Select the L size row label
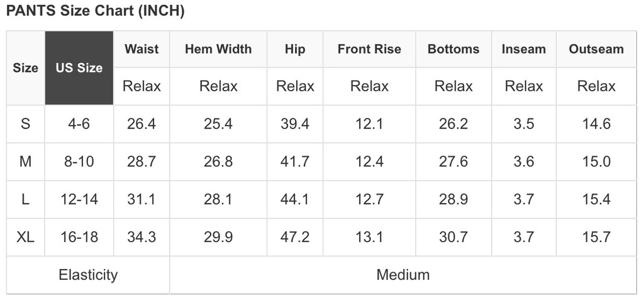 26,200
